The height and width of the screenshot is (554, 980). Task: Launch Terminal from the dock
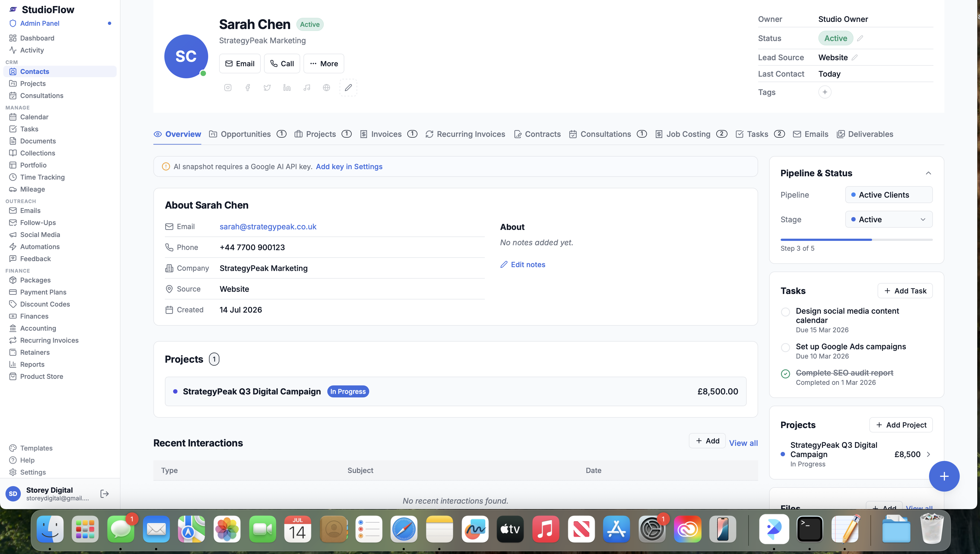[x=809, y=529]
